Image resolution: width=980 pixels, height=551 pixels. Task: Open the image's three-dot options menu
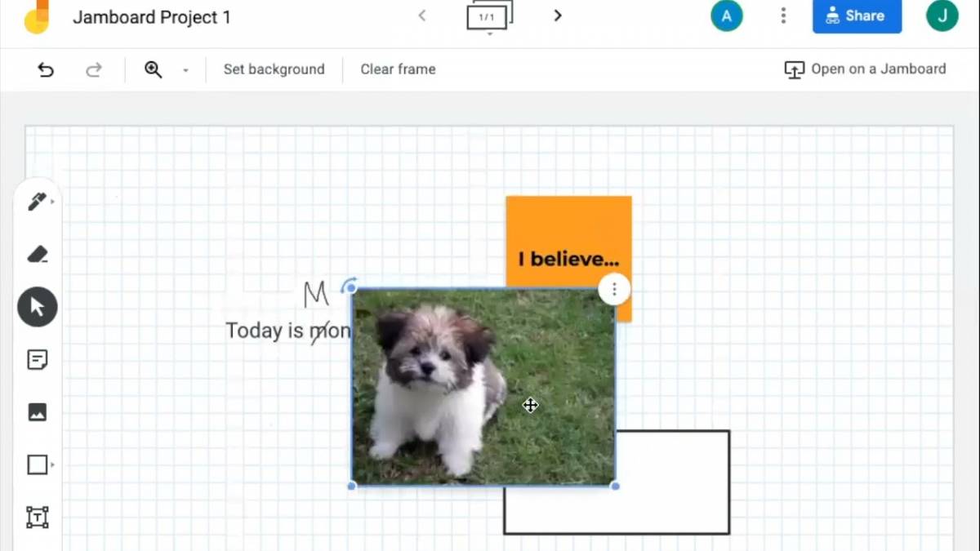pyautogui.click(x=614, y=290)
